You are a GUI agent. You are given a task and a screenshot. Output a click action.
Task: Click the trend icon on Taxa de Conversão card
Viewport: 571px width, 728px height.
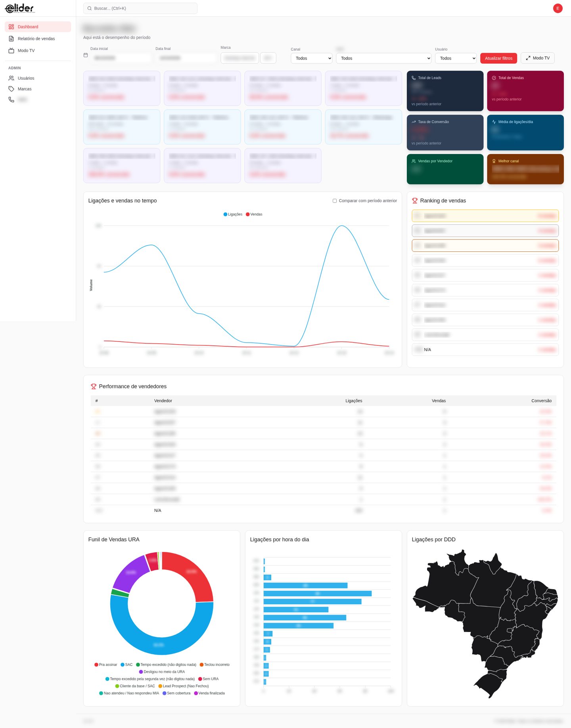(x=414, y=122)
